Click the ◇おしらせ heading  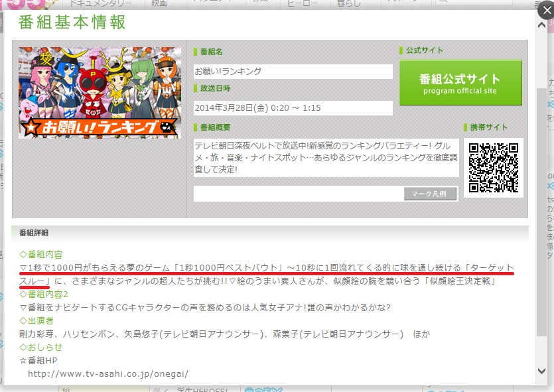coord(41,347)
